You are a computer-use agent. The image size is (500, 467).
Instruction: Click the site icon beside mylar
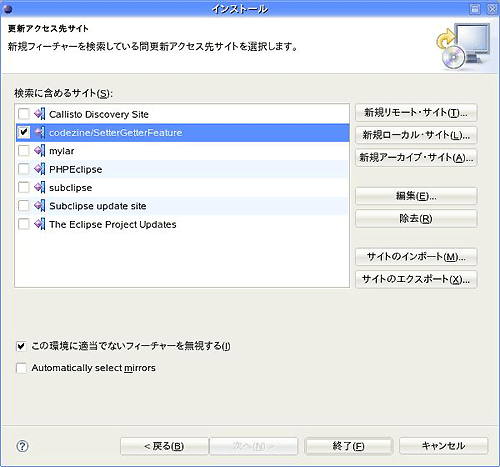[40, 151]
